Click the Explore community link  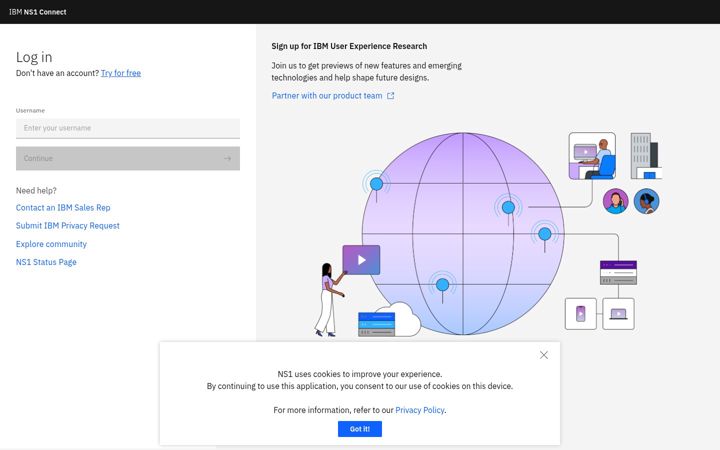coord(51,244)
